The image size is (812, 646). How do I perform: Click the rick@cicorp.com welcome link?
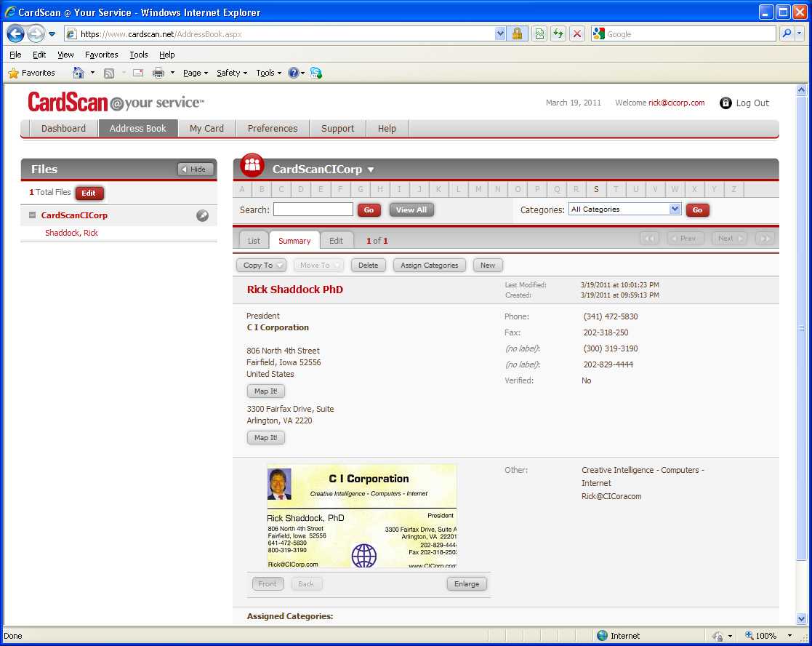(676, 103)
